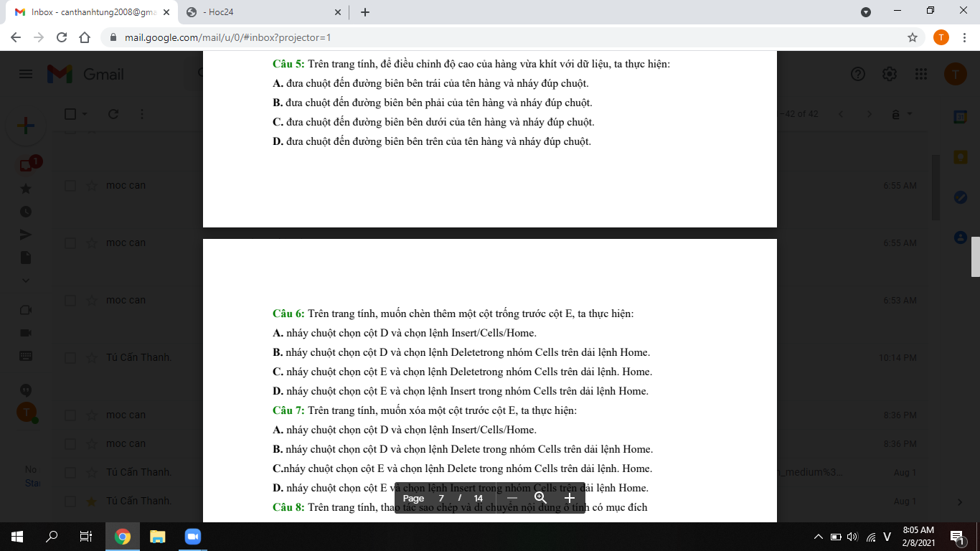Open File Explorer from taskbar

point(157,537)
